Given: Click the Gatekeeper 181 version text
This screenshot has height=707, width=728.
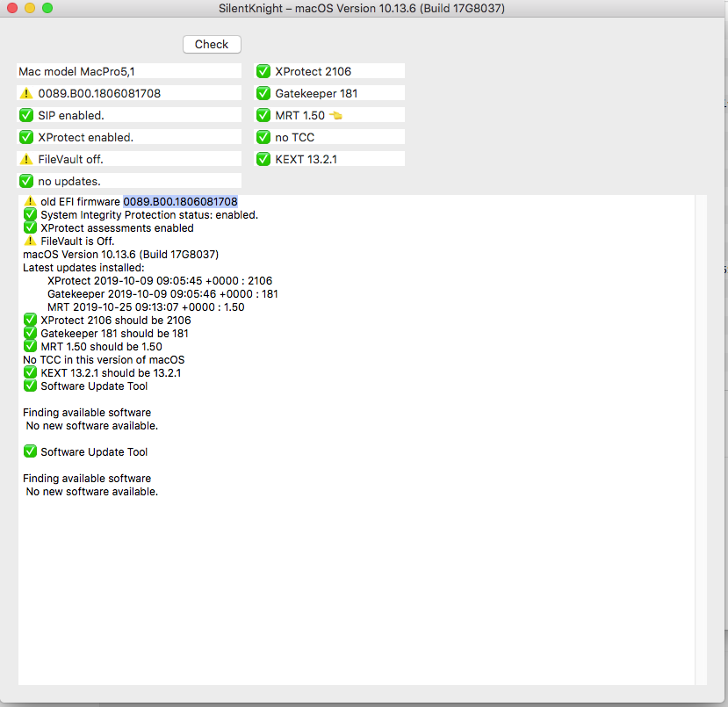Looking at the screenshot, I should tap(316, 93).
